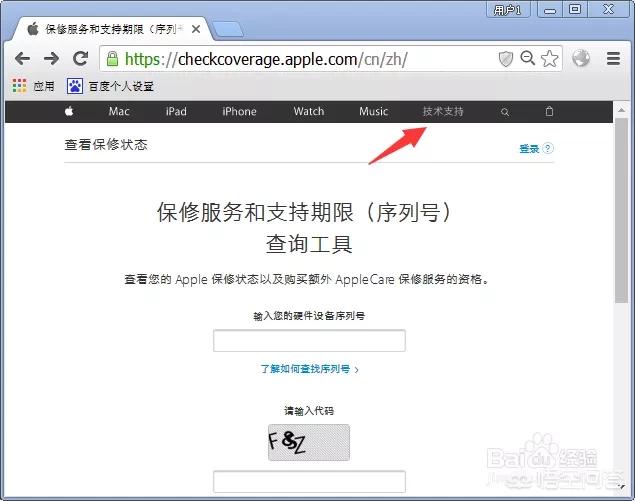The image size is (635, 501).
Task: Click the F&Z captcha image
Action: point(309,442)
